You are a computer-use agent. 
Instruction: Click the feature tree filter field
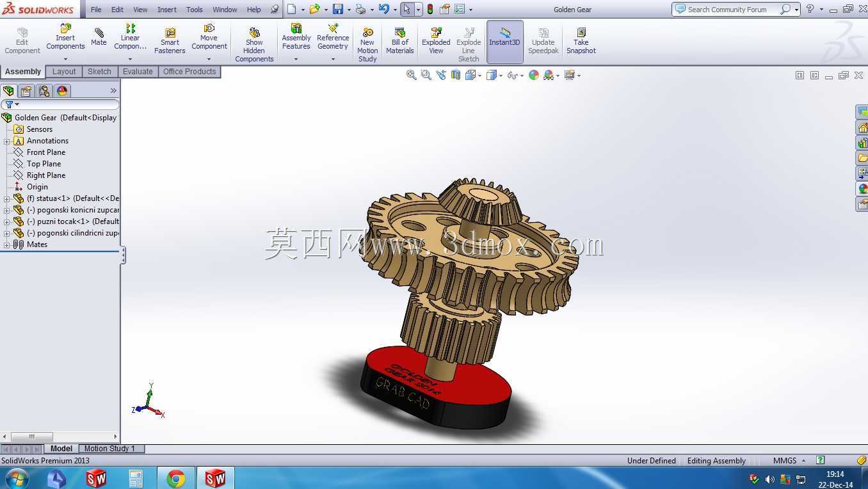coord(60,104)
